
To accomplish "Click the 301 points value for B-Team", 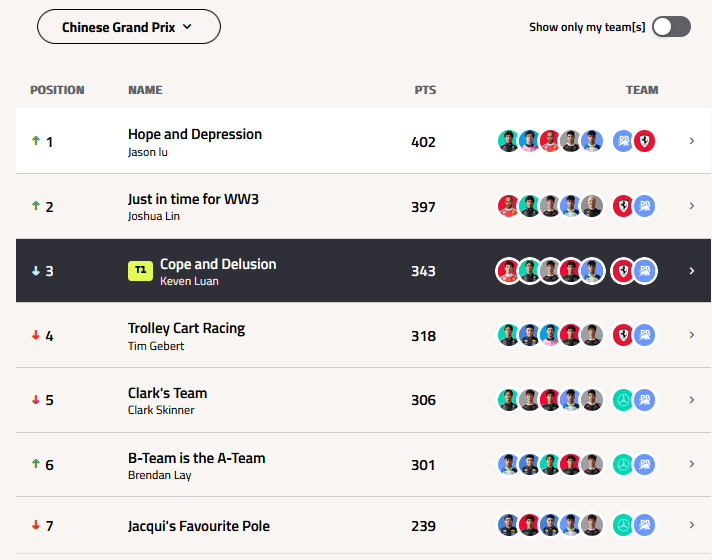I will pyautogui.click(x=423, y=464).
